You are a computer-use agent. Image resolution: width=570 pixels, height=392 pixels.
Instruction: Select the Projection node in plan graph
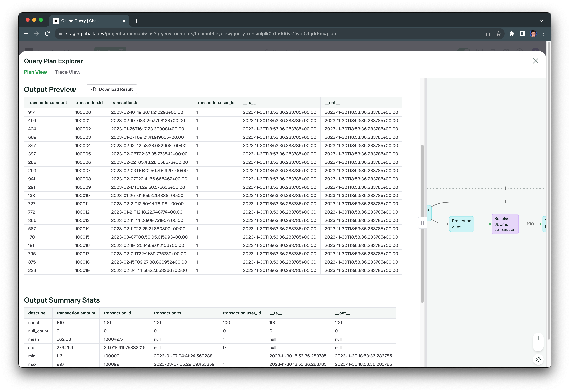point(461,224)
